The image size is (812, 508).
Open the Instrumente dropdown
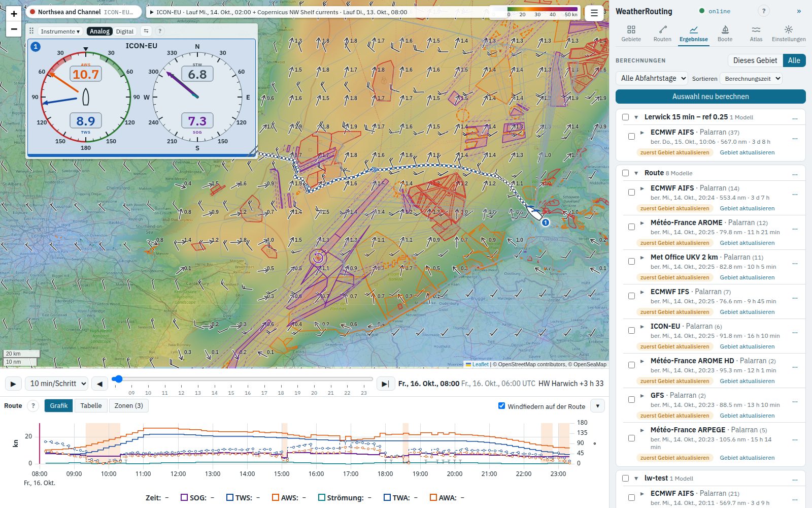pyautogui.click(x=60, y=31)
